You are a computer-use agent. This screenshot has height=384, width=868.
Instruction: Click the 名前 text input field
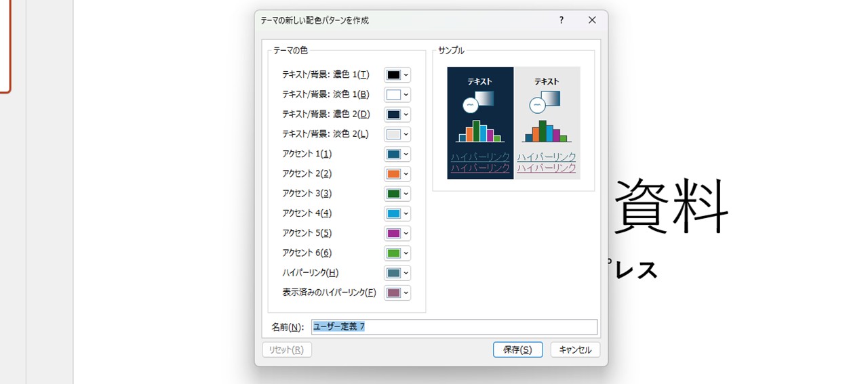[x=454, y=327]
